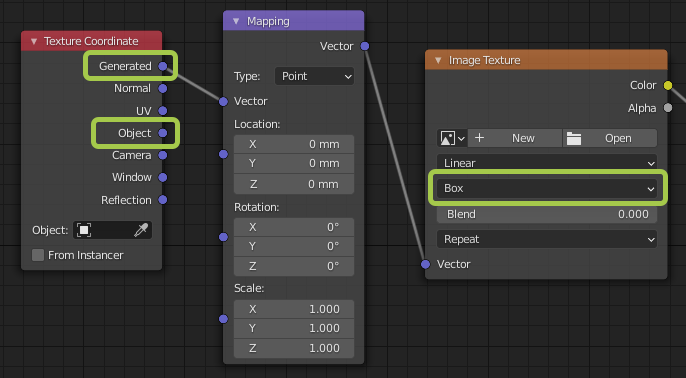686x378 pixels.
Task: Click the Generated output socket
Action: point(163,66)
